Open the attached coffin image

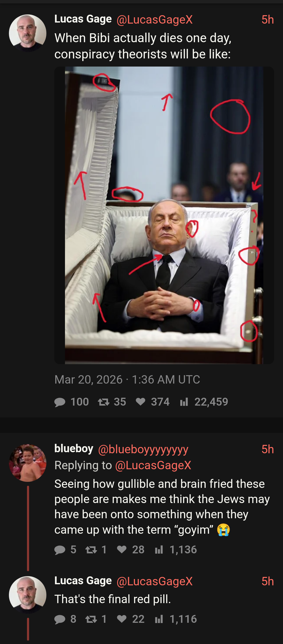click(x=164, y=215)
